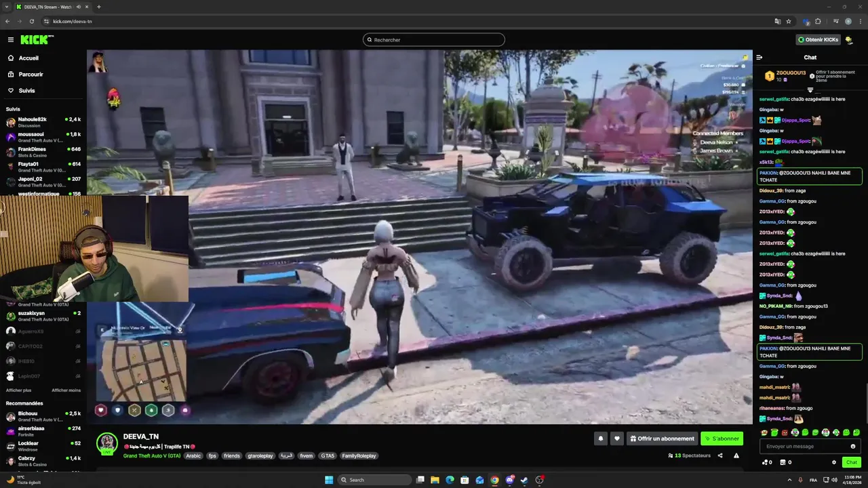This screenshot has width=868, height=488.
Task: Open FrankDimes followed channel
Action: 43,152
